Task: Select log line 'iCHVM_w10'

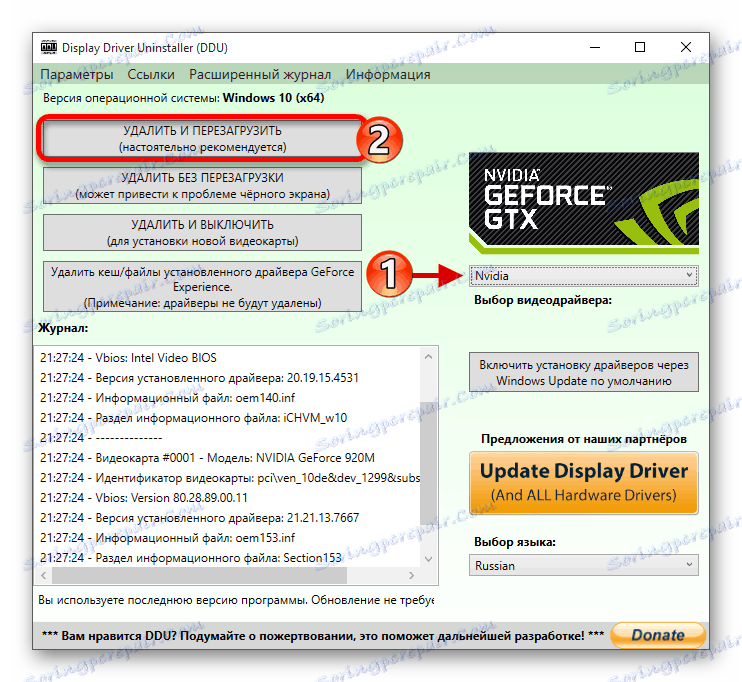Action: pos(194,417)
